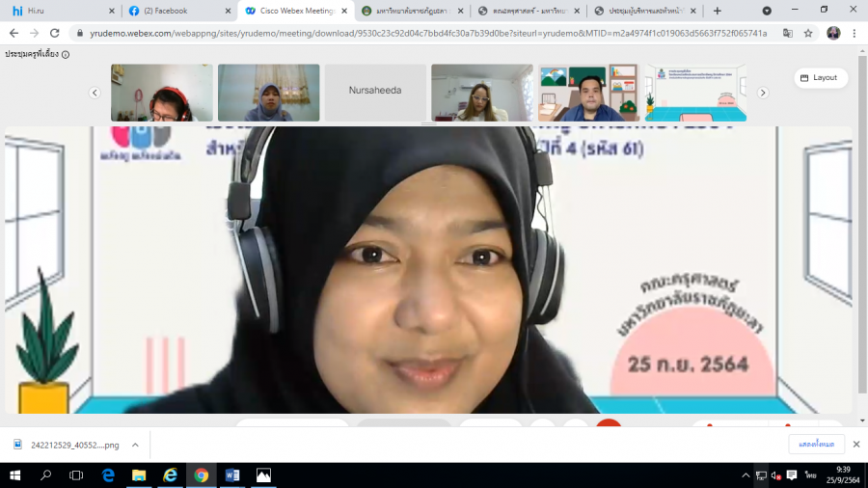Screen dimensions: 868x488
Task: Reload the Webex page
Action: pyautogui.click(x=54, y=33)
